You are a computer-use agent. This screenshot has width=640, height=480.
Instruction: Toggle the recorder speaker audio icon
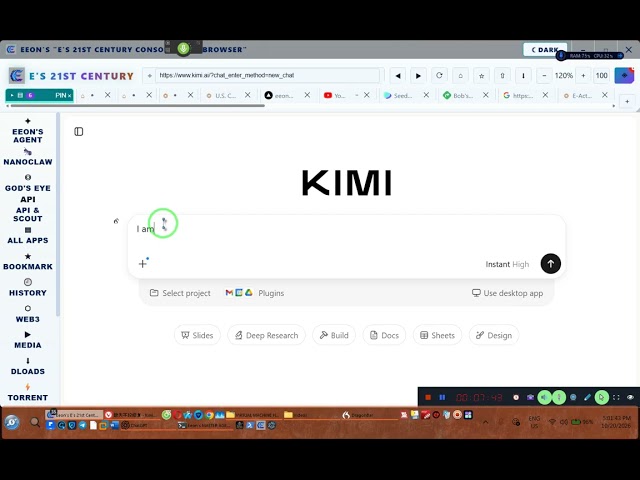pyautogui.click(x=544, y=397)
